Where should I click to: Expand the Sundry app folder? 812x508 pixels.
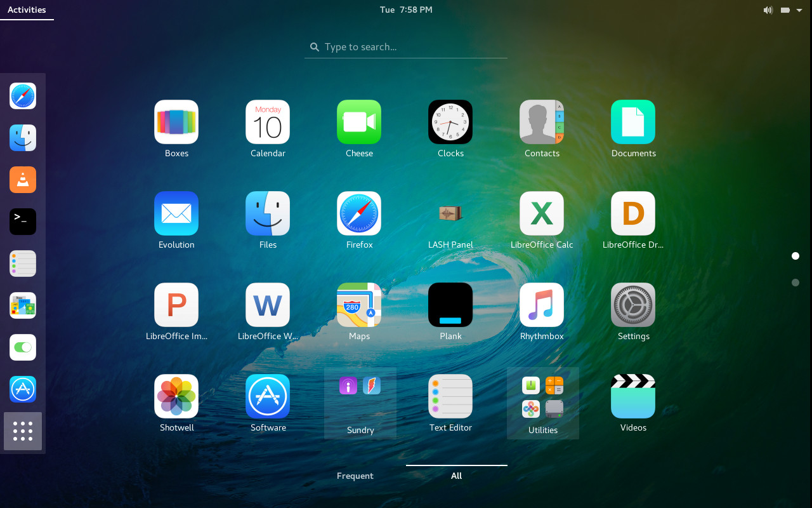[360, 403]
